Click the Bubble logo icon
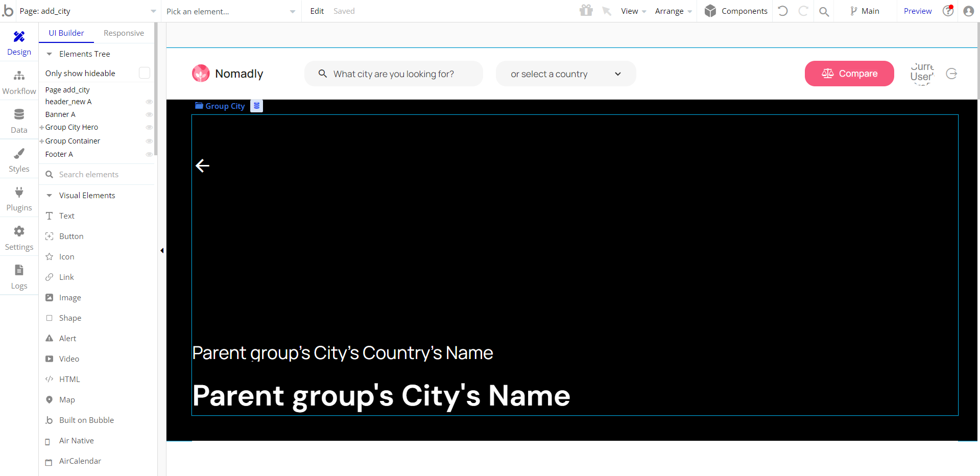The image size is (980, 476). 8,11
